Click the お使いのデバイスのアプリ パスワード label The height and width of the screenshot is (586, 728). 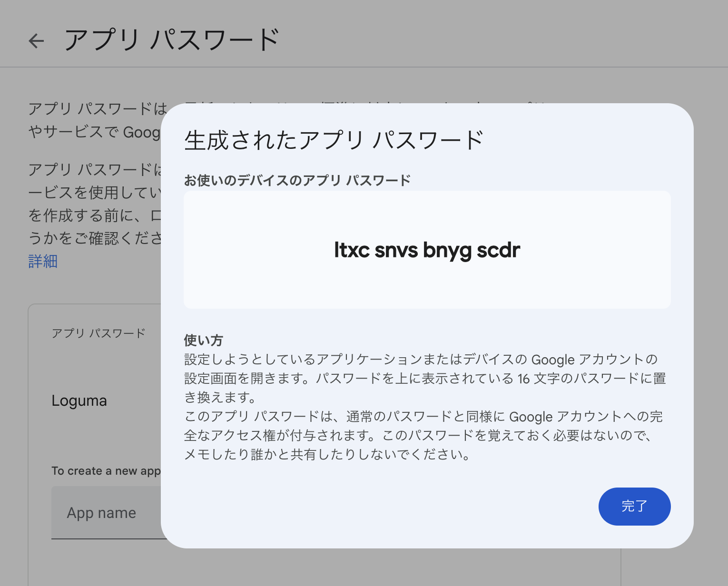[x=297, y=179]
